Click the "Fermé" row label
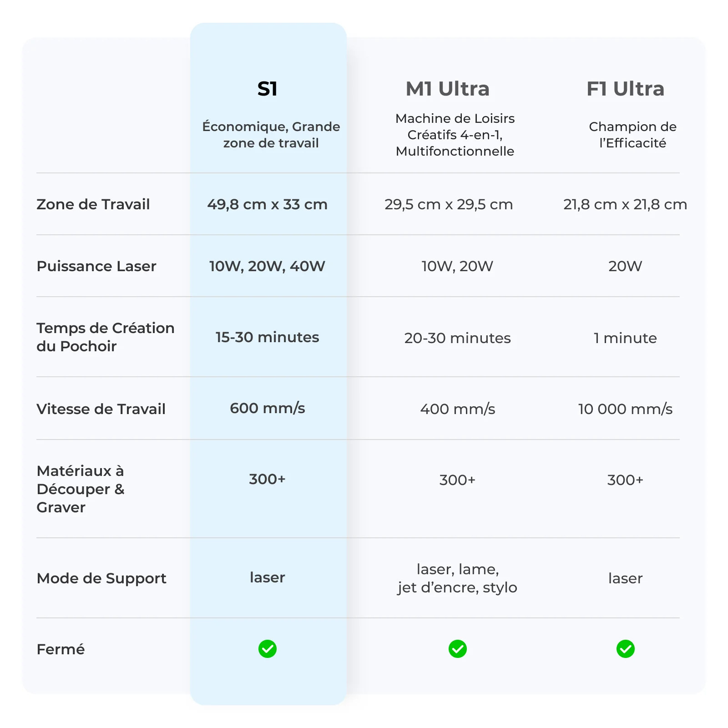The width and height of the screenshot is (728, 728). [61, 649]
